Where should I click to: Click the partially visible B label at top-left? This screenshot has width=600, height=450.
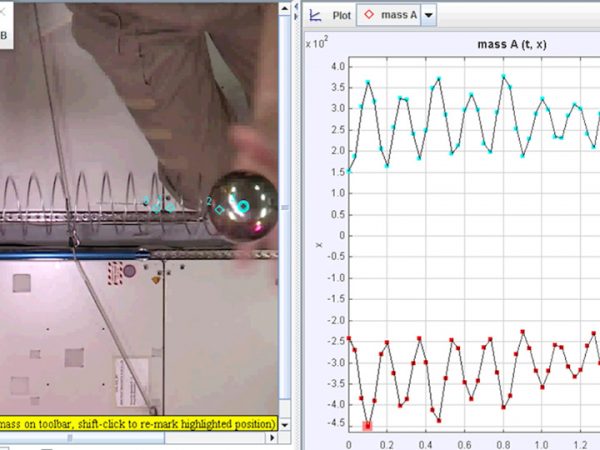3,35
